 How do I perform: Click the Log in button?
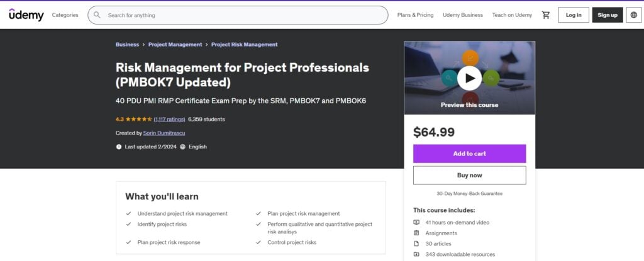(574, 15)
